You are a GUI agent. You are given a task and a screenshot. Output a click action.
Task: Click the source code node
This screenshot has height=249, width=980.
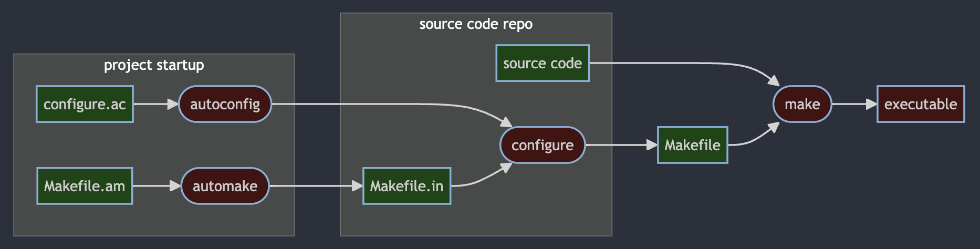pos(543,63)
